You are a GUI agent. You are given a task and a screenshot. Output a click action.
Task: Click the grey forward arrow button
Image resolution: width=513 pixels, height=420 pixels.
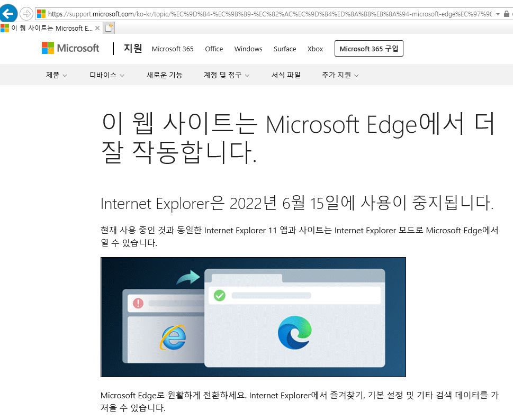[26, 14]
